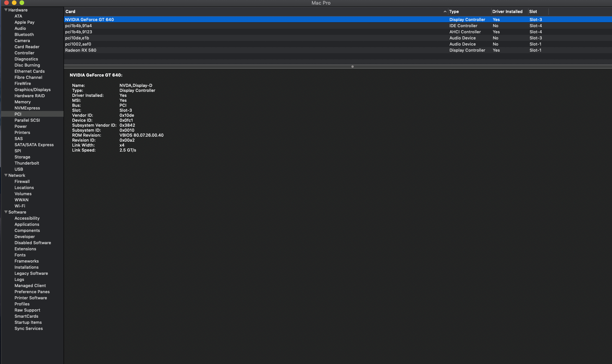Select the pci1002,aaf0 card row
The image size is (612, 364).
pyautogui.click(x=338, y=44)
